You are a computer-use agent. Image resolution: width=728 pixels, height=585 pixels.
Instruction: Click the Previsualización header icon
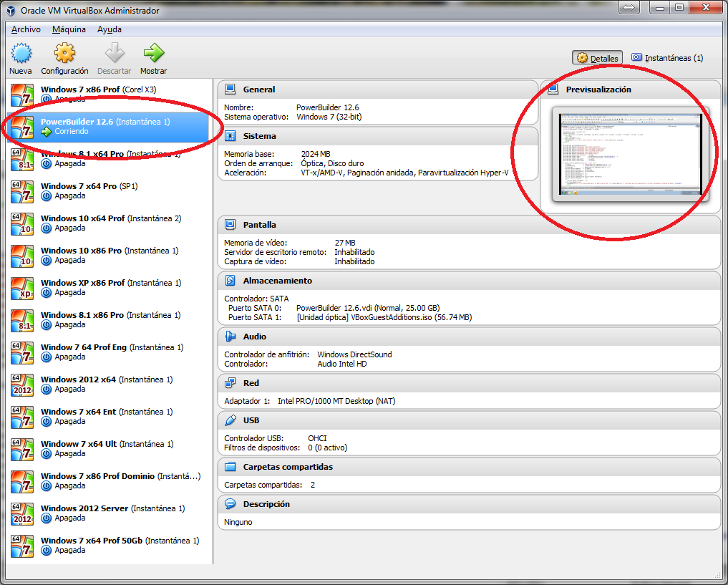click(x=553, y=89)
